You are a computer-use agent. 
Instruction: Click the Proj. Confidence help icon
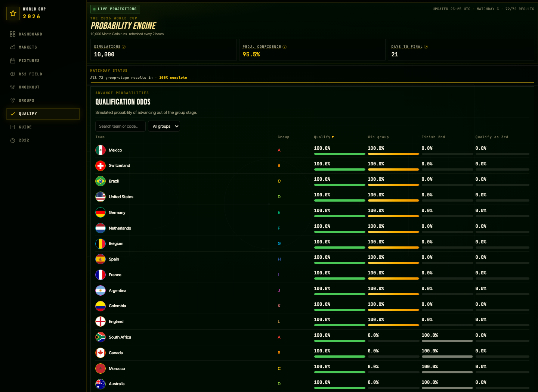[x=285, y=47]
